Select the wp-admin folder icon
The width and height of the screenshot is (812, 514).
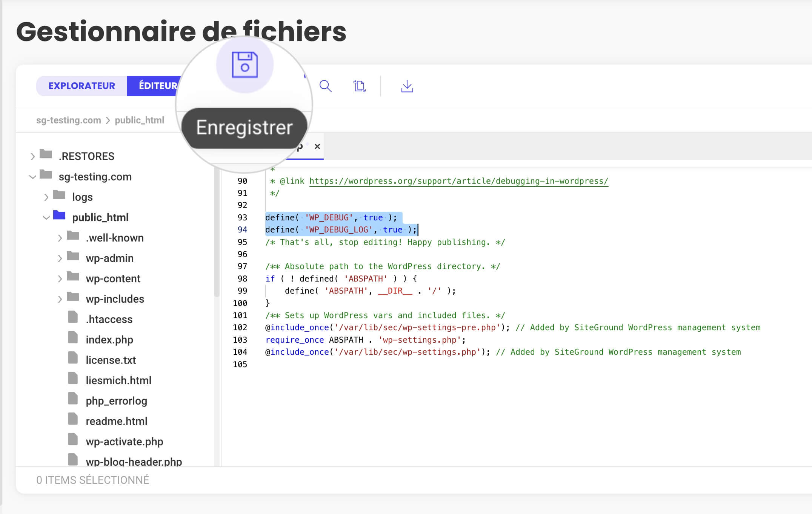click(x=73, y=256)
